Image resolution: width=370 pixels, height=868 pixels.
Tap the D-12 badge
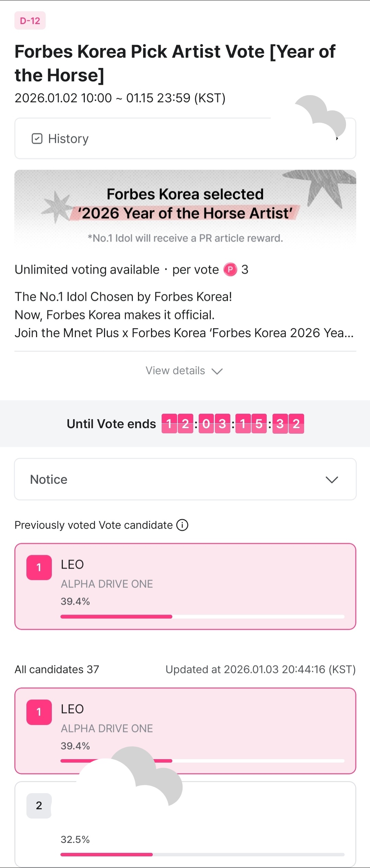(x=30, y=21)
